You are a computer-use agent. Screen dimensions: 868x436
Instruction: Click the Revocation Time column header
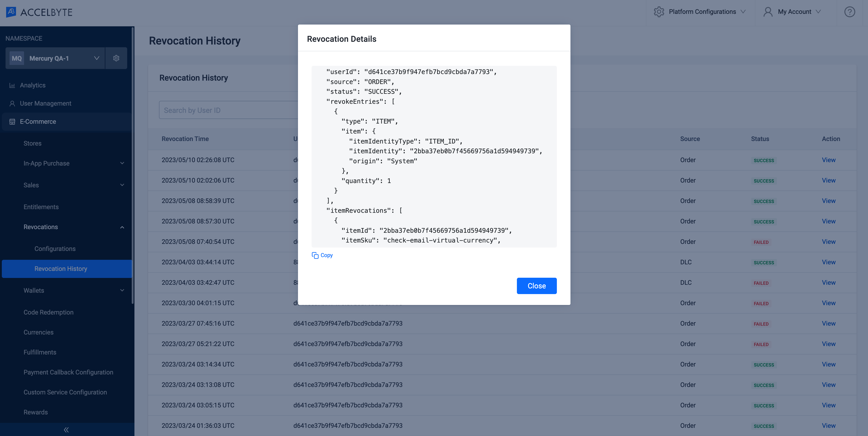coord(185,139)
